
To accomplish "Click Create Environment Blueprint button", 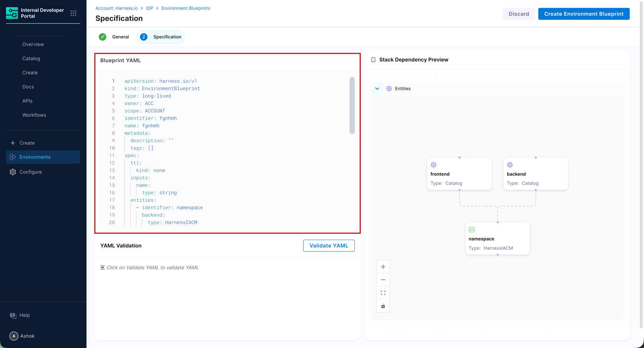I will click(584, 14).
